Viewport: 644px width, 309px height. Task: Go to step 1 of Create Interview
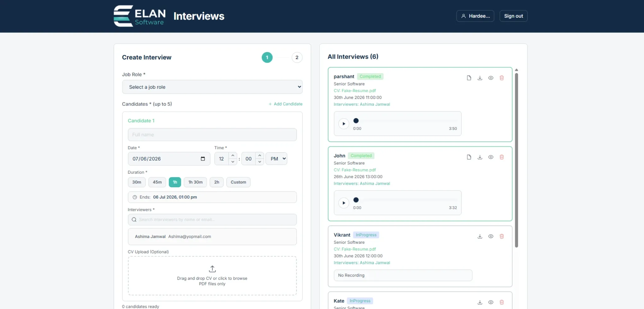(267, 57)
